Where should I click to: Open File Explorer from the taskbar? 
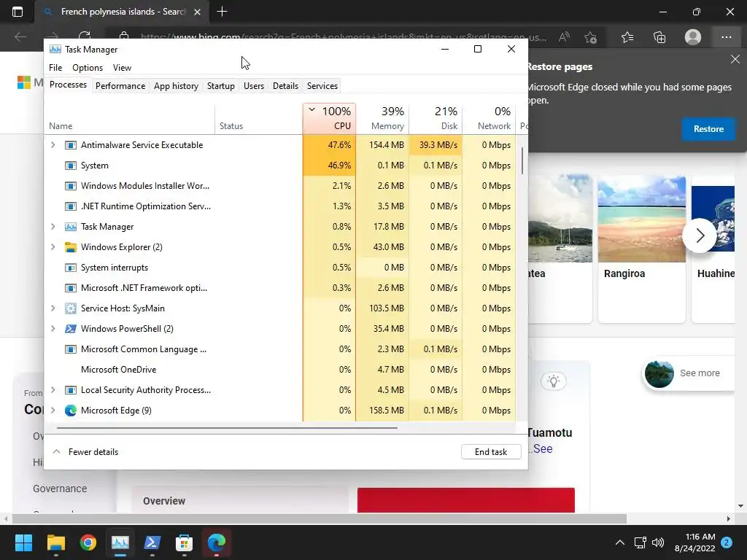(x=55, y=542)
